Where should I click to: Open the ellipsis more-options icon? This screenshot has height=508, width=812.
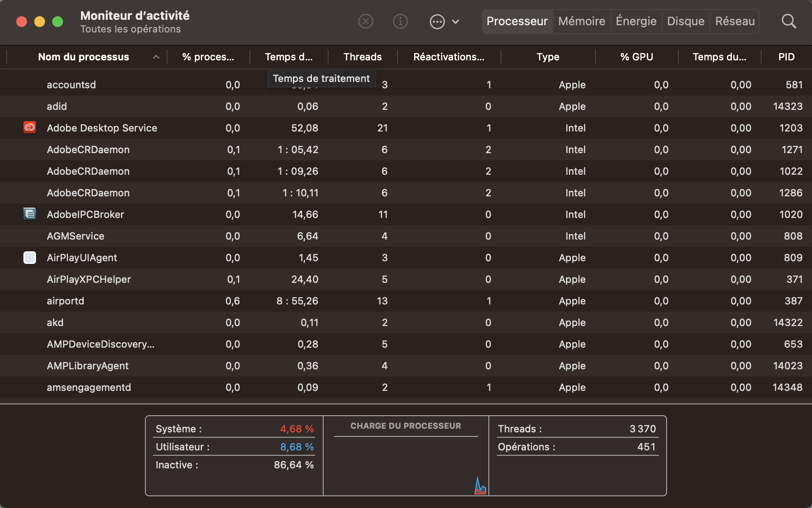[x=437, y=21]
